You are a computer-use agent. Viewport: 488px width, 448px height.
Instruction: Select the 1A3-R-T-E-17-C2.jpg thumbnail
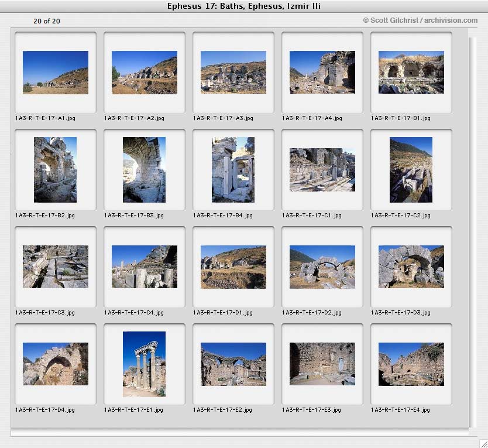pyautogui.click(x=411, y=170)
